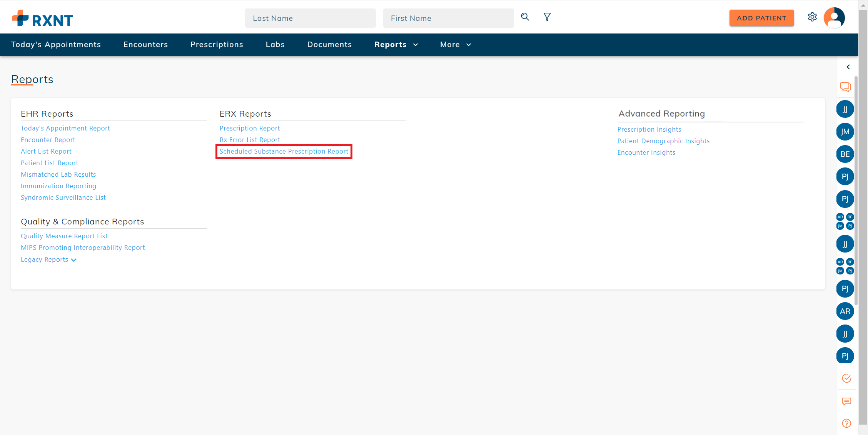Viewport: 868px width, 435px height.
Task: Click the Last Name search field
Action: pos(310,18)
